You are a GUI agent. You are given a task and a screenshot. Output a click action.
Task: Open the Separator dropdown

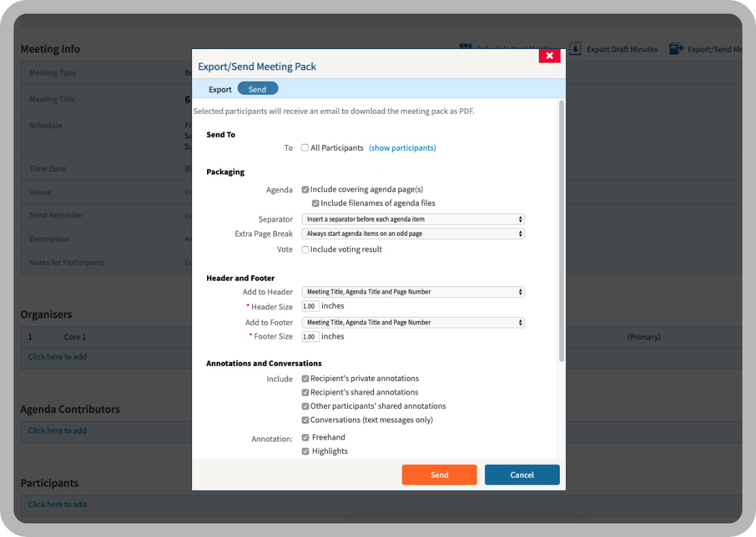point(413,219)
